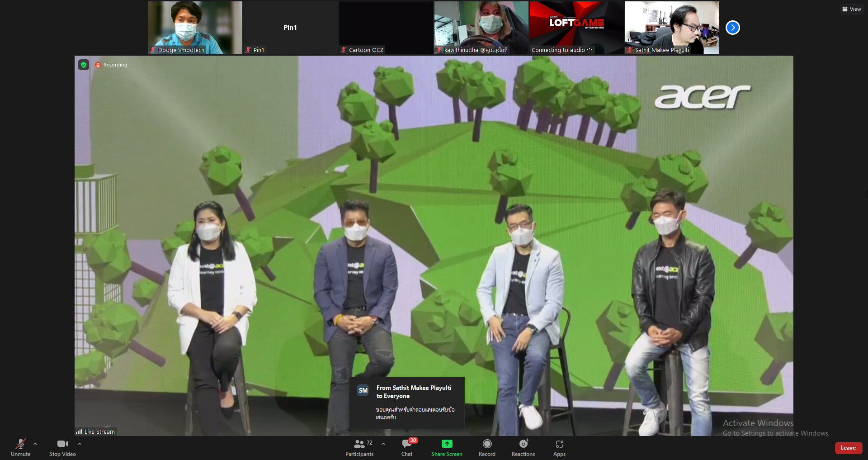Expand video options next to Stop Video
This screenshot has width=868, height=460.
click(80, 443)
